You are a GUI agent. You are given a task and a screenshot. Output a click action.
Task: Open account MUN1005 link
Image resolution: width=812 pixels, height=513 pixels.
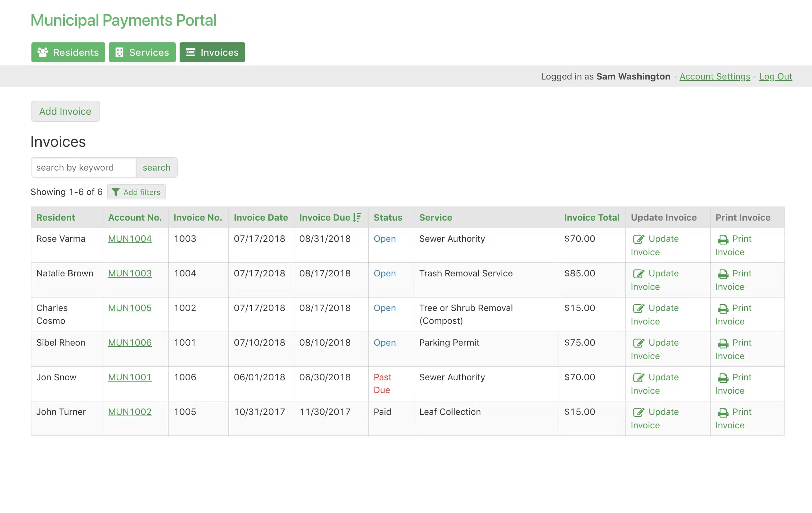coord(130,308)
